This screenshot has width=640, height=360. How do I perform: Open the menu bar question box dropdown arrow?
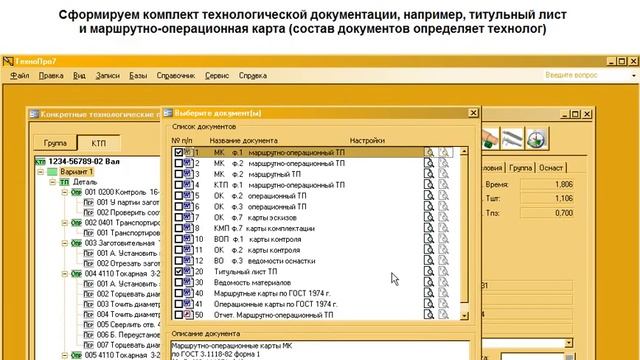click(633, 76)
